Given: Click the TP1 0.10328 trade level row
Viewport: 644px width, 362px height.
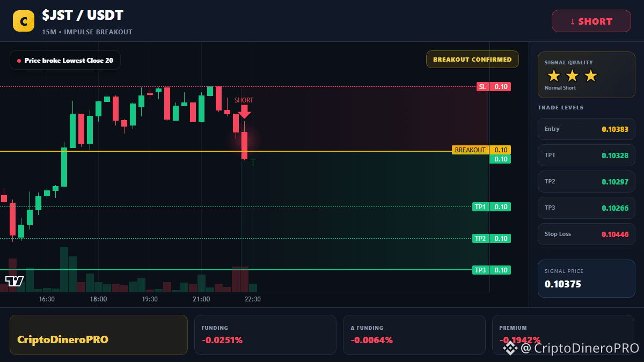Looking at the screenshot, I should click(587, 156).
